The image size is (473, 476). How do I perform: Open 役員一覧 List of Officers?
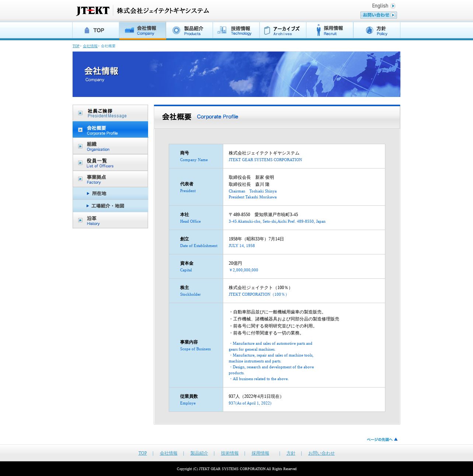coord(110,163)
